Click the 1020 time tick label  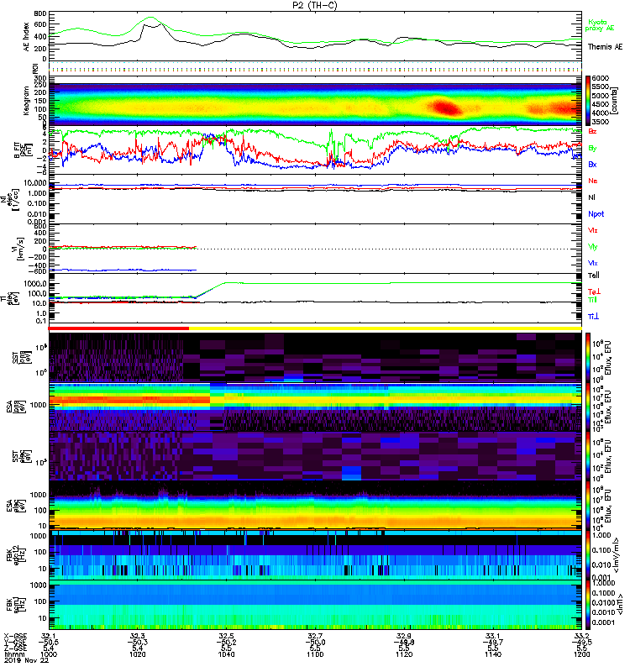[x=138, y=654]
